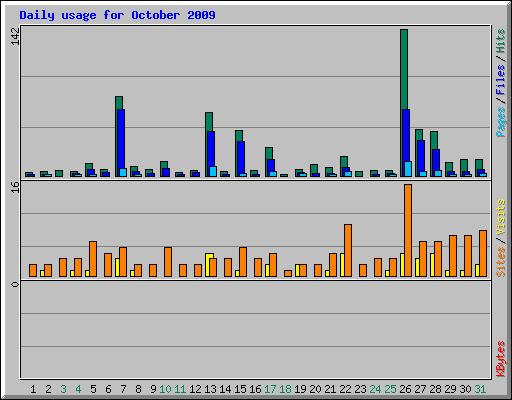Image resolution: width=512 pixels, height=400 pixels.
Task: Select the green day label "11"
Action: pos(180,389)
